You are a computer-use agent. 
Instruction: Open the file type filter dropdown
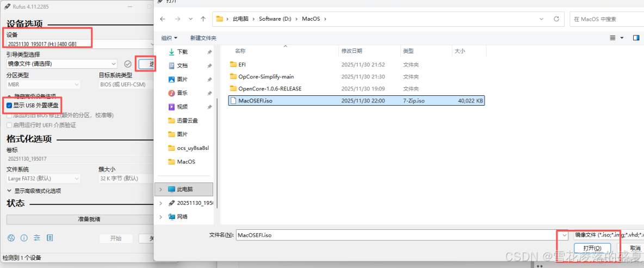pos(608,235)
